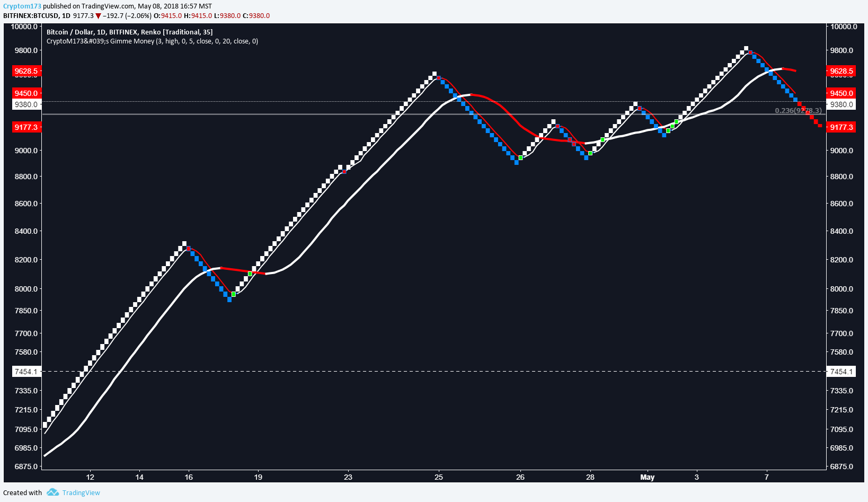Click the −192.7 (−2.06%) change value
The width and height of the screenshot is (868, 502).
coord(127,16)
